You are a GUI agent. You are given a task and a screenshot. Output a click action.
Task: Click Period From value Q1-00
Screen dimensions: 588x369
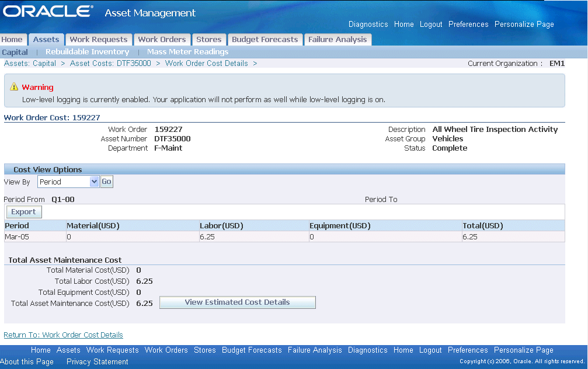coord(63,200)
